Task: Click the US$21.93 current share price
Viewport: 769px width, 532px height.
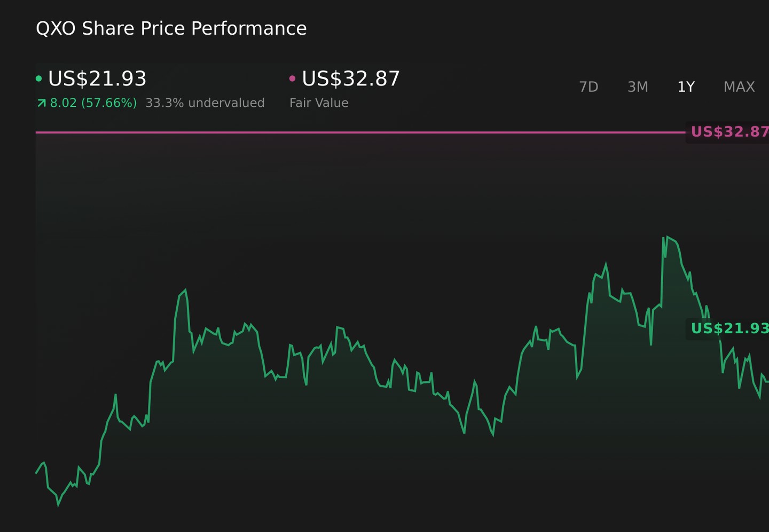Action: point(97,79)
